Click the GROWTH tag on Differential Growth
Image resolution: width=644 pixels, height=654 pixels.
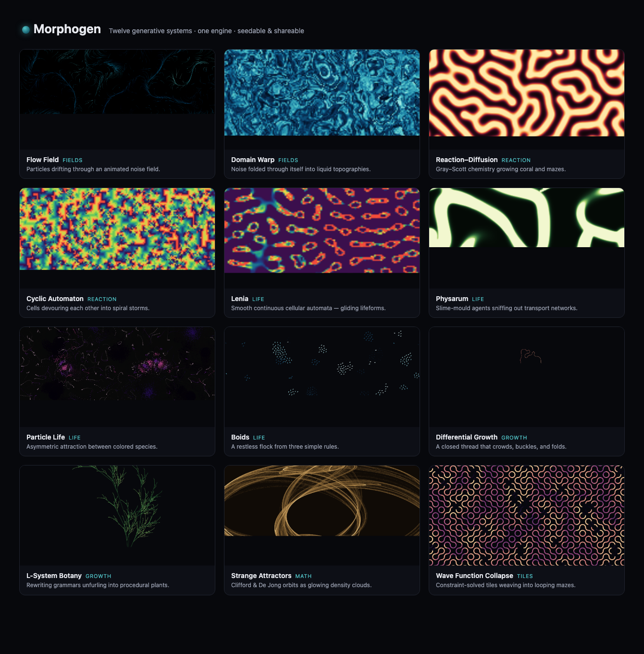514,438
